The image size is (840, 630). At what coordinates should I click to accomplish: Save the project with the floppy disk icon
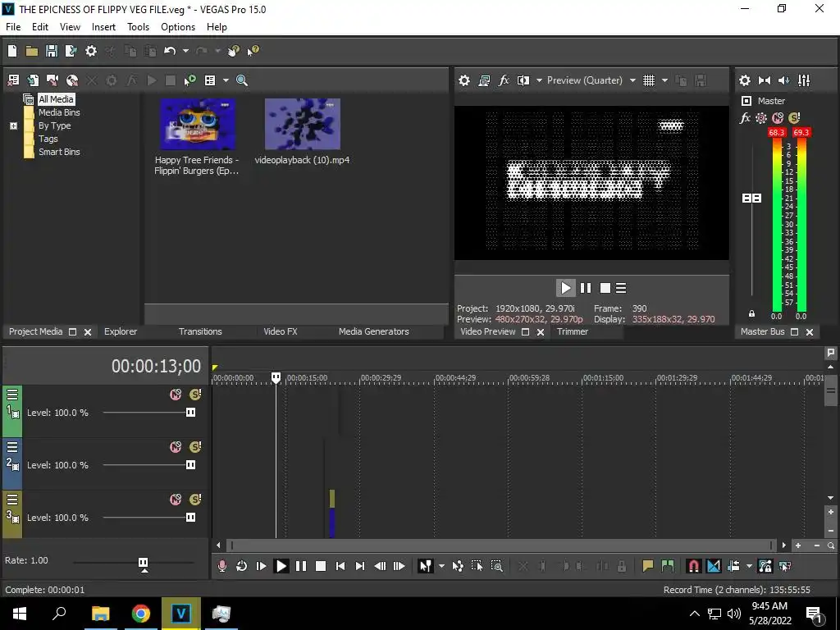pos(52,51)
